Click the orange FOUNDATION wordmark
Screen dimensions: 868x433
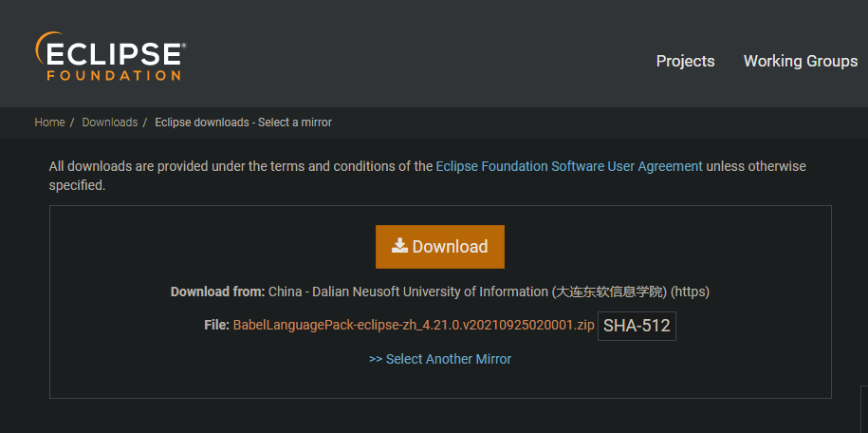114,75
